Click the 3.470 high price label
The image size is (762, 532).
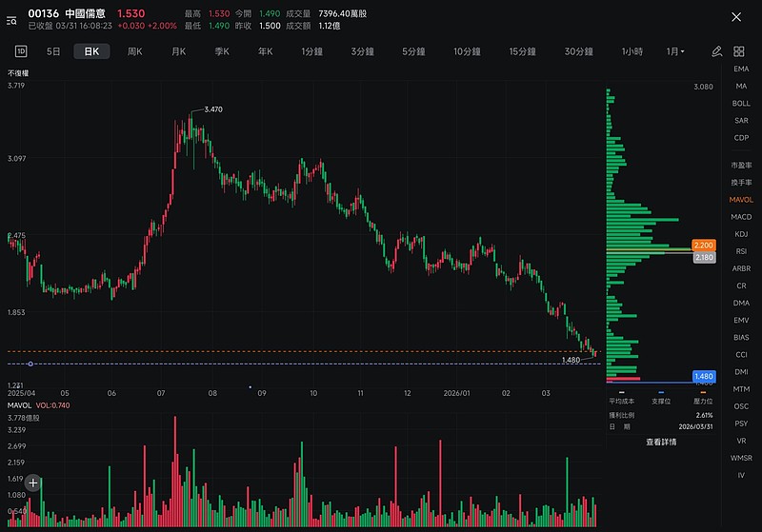coord(213,109)
